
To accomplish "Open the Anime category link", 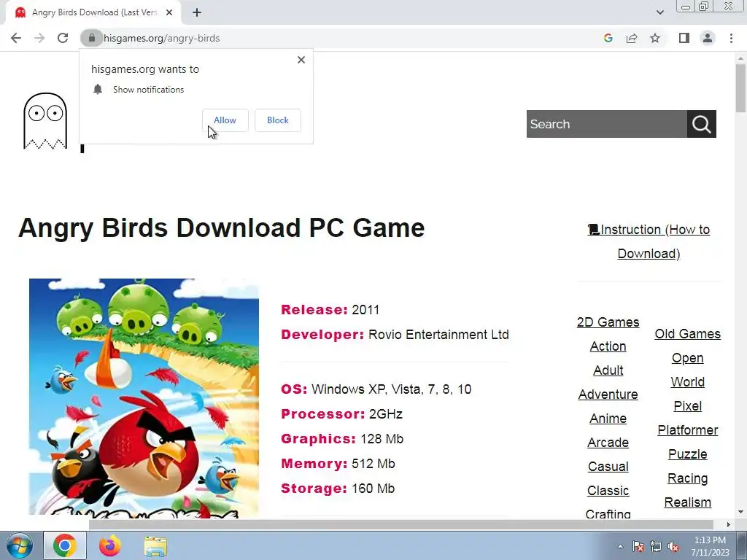I will point(608,419).
